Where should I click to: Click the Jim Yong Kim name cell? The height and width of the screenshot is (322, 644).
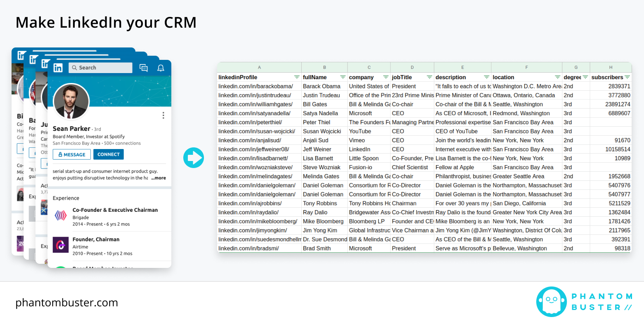[x=324, y=230]
